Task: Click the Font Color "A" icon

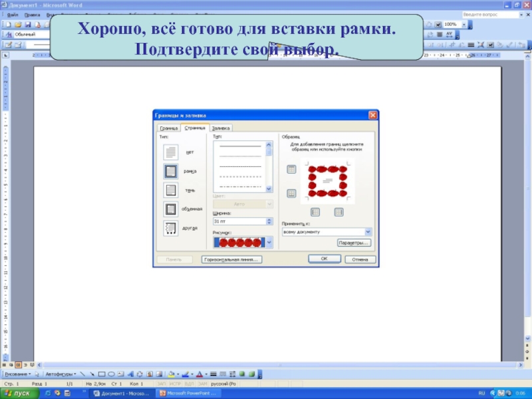Action: 199,374
